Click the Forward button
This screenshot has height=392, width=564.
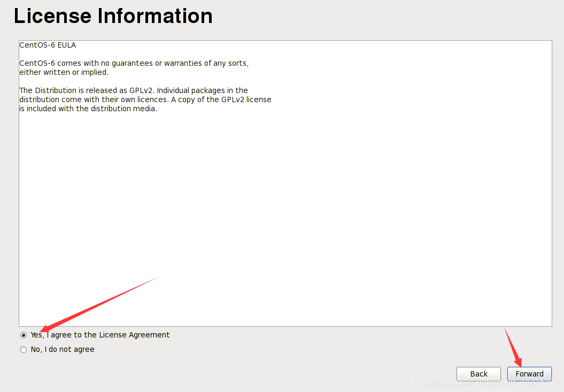click(529, 374)
